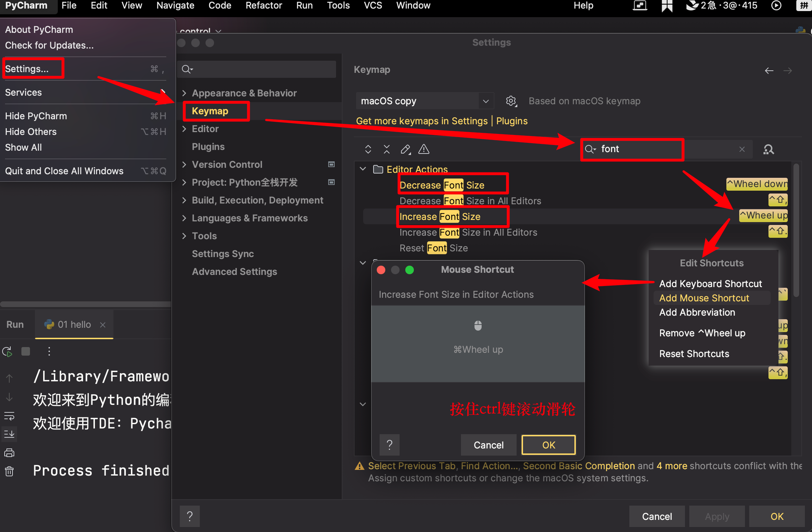Viewport: 812px width, 532px height.
Task: Click the Collapse All icon in keymap toolbar
Action: (x=387, y=149)
